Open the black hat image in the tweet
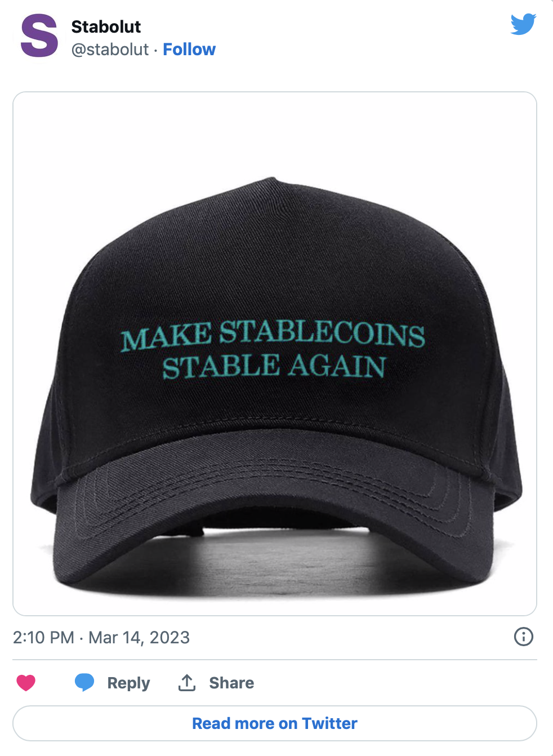This screenshot has width=553, height=756. [275, 354]
